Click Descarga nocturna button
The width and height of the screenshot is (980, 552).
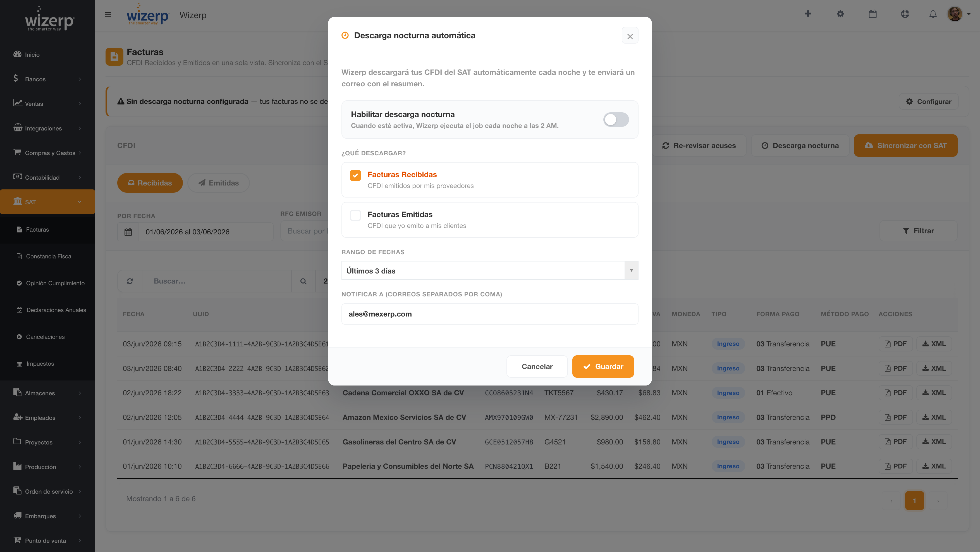[800, 146]
